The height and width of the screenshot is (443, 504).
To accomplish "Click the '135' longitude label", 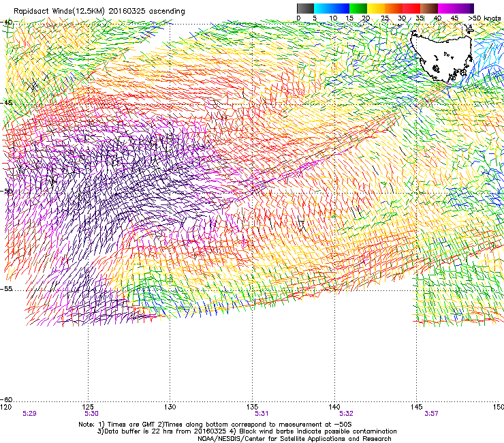I will click(x=252, y=407).
